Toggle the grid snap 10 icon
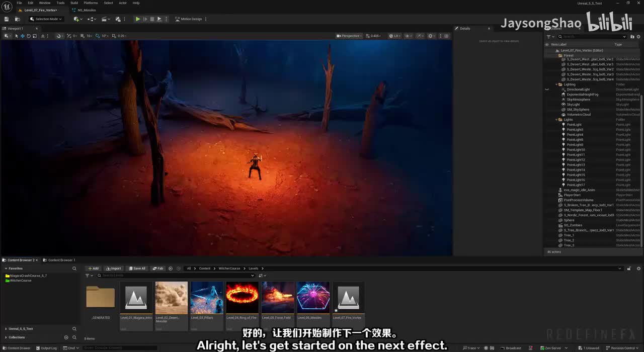The height and width of the screenshot is (352, 644). click(83, 36)
